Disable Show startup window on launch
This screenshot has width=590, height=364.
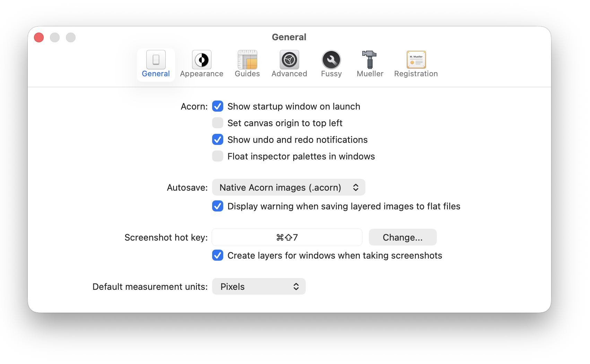click(218, 106)
